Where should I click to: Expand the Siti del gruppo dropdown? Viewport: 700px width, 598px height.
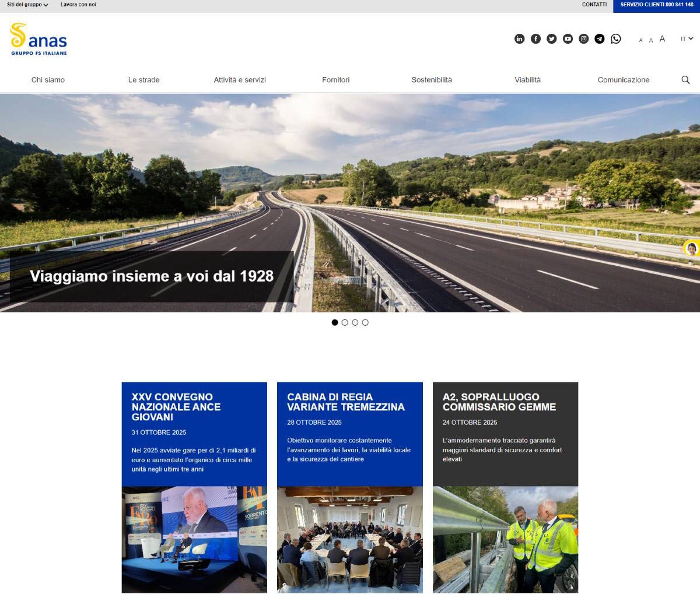click(x=26, y=5)
